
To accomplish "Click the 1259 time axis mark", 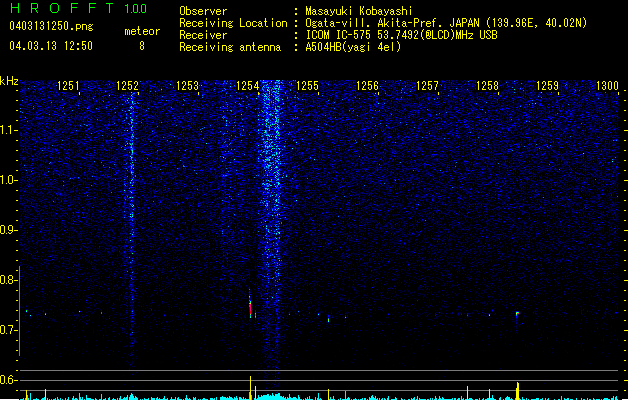I will point(547,86).
